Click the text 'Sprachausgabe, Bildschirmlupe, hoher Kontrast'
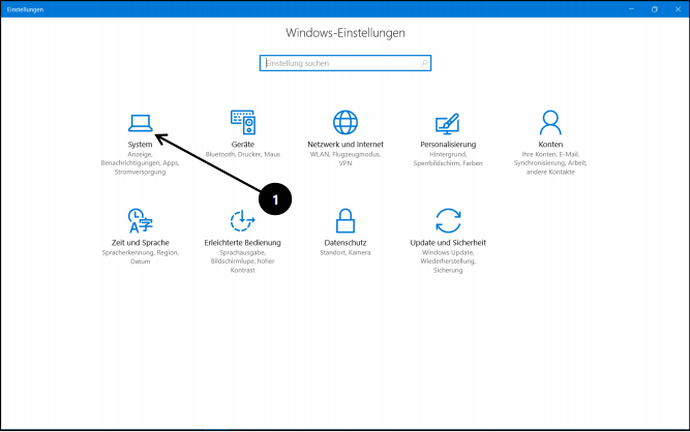This screenshot has width=690, height=432. point(242,261)
